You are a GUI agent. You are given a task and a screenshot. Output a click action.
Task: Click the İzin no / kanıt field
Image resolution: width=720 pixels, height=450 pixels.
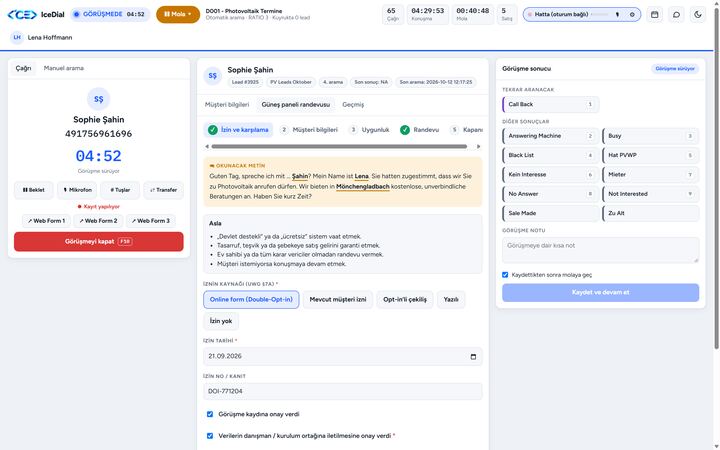click(343, 391)
